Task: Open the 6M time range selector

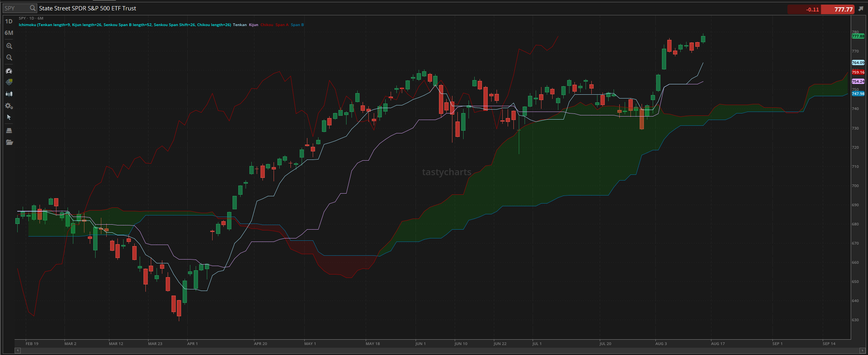Action: tap(9, 33)
